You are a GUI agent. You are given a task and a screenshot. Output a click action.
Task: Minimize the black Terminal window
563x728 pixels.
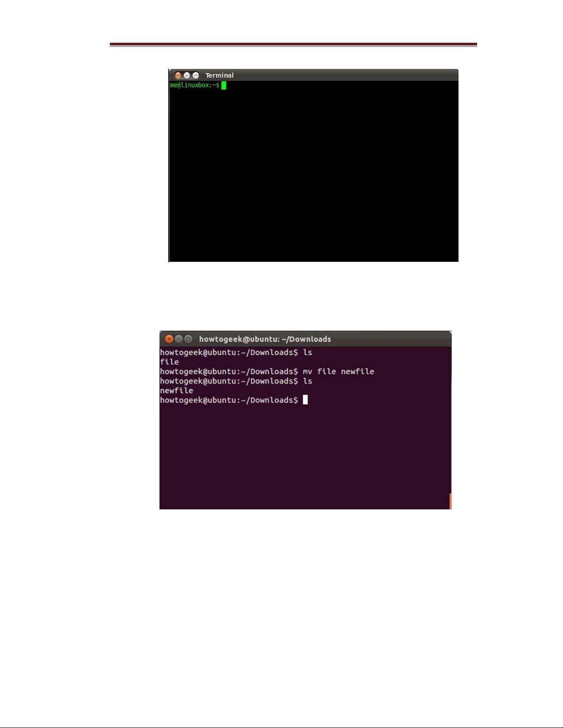(x=187, y=75)
